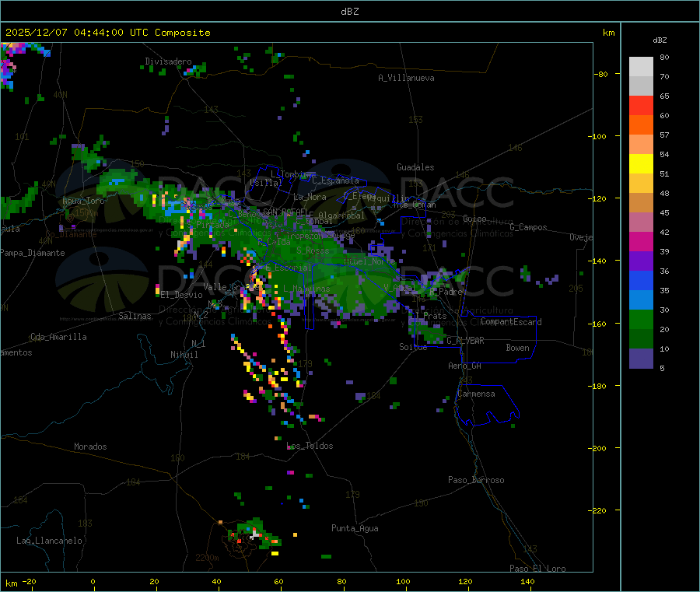
Task: Click the slate purple 5–10 dBZ legend swatch
Action: (641, 359)
